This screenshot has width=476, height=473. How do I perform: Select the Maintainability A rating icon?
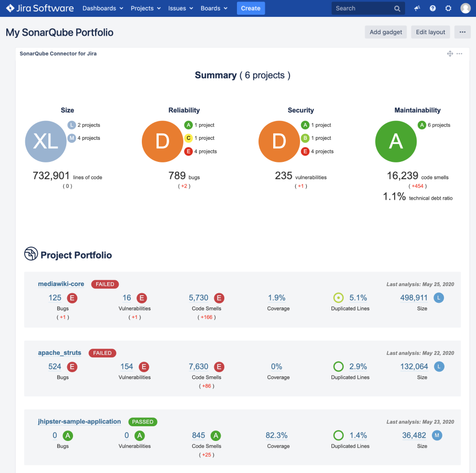point(396,141)
